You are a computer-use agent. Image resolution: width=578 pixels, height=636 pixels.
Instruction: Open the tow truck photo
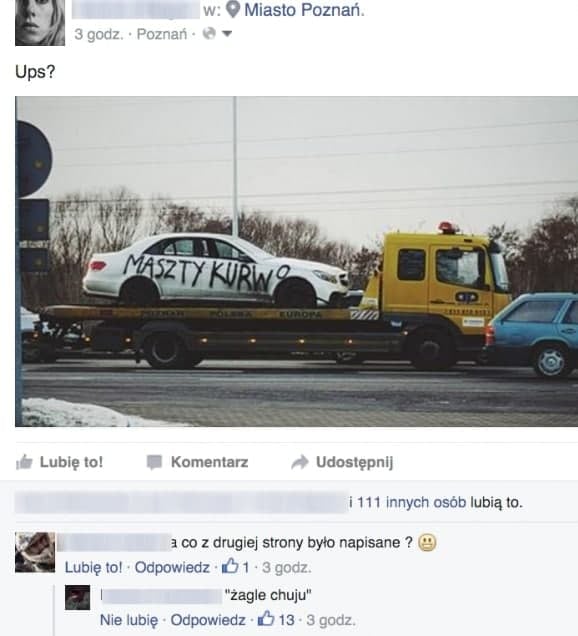click(x=297, y=261)
